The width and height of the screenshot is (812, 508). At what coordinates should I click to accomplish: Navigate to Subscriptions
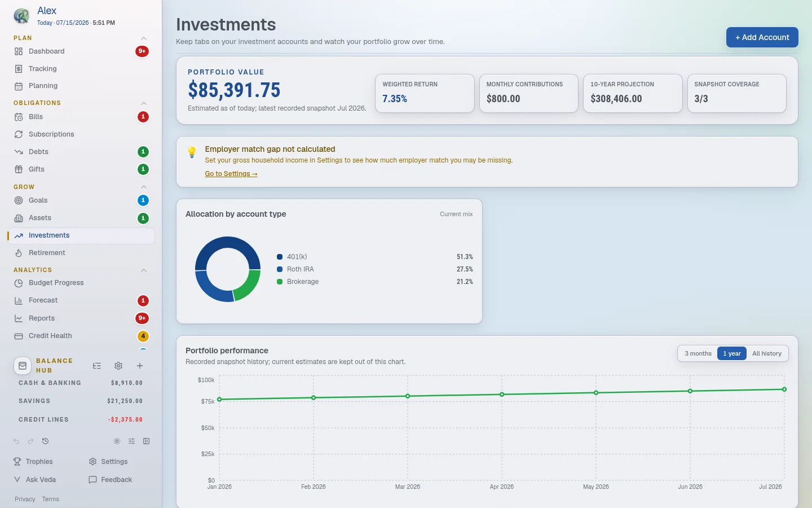(x=81, y=134)
